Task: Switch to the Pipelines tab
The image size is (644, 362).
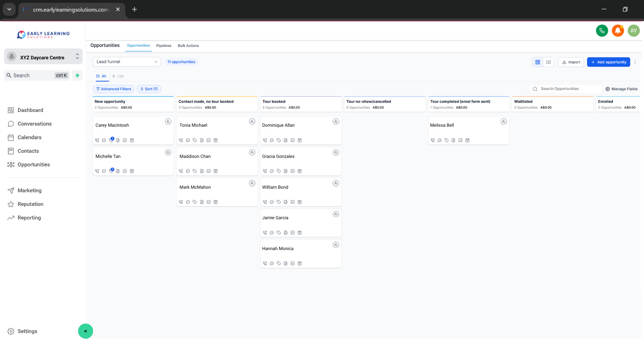Action: [164, 46]
